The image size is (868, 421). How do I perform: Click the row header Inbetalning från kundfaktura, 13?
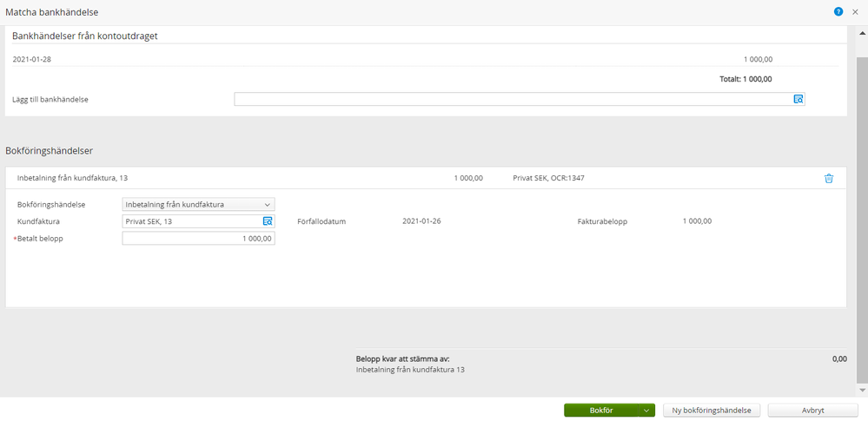pyautogui.click(x=72, y=178)
